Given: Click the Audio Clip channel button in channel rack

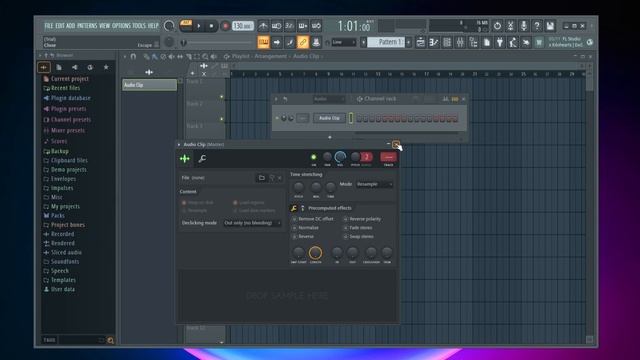Looking at the screenshot, I should point(329,118).
